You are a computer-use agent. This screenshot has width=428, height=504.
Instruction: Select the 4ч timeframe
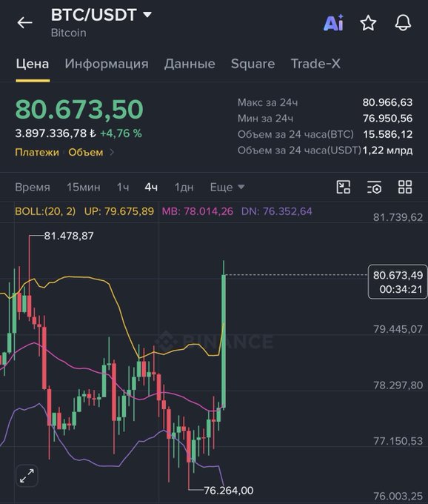151,187
